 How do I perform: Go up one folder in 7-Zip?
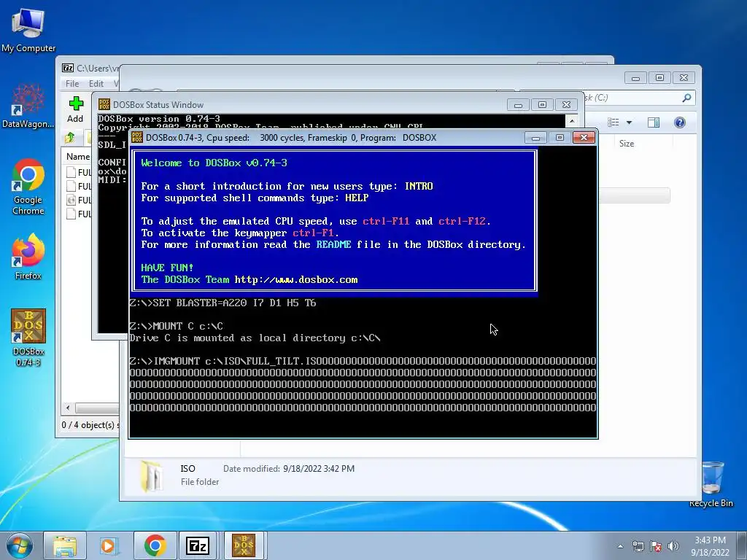coord(70,138)
